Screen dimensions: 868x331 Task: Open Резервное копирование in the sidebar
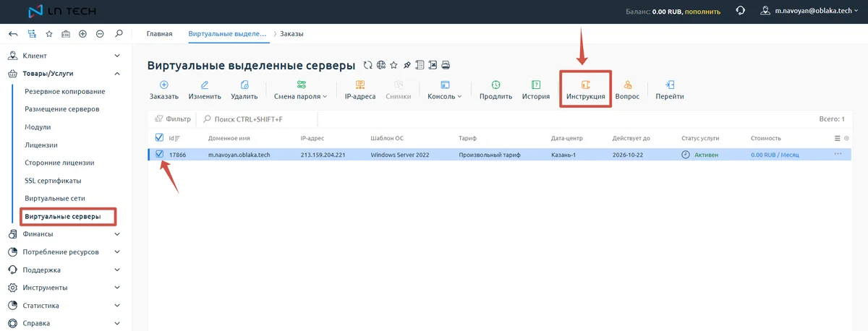click(x=65, y=91)
